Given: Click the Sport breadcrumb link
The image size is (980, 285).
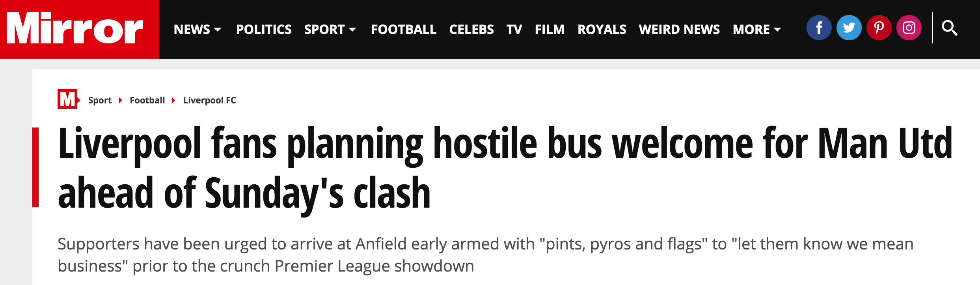Looking at the screenshot, I should coord(100,101).
